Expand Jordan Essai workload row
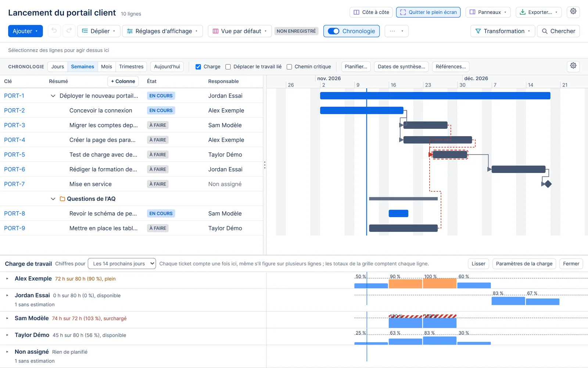The height and width of the screenshot is (368, 588). (x=7, y=295)
